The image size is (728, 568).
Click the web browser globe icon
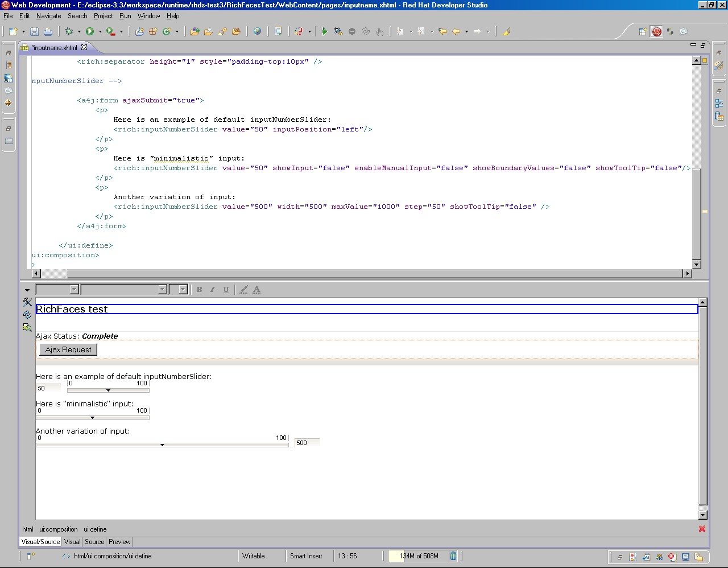point(257,31)
